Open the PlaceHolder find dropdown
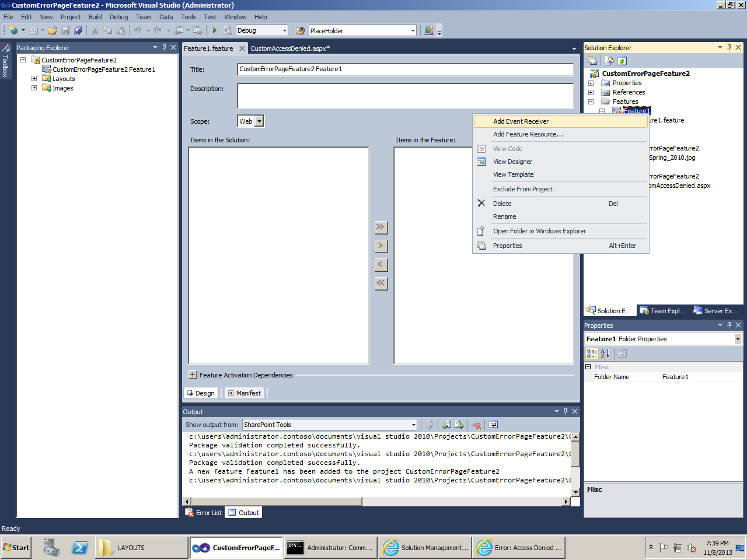 413,30
